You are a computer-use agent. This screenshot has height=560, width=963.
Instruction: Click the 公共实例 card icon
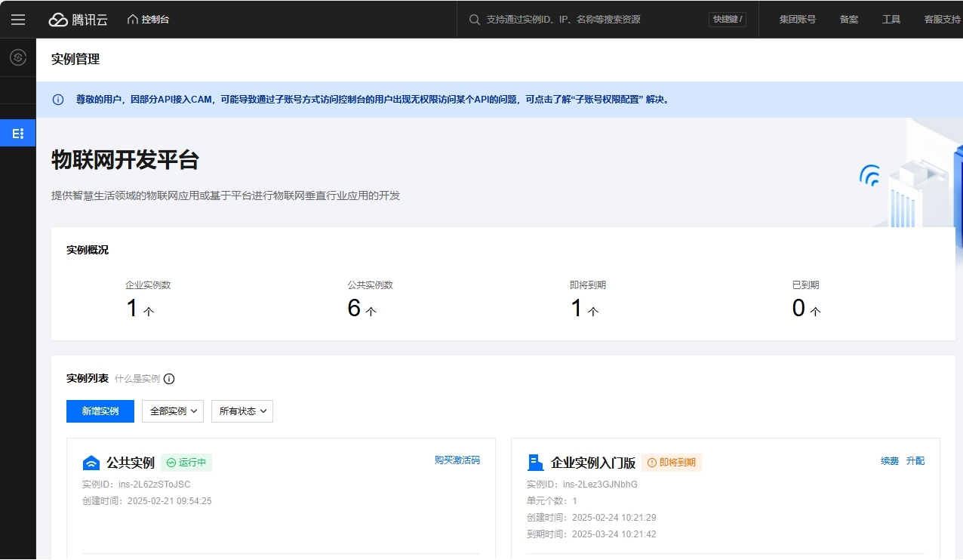pos(91,463)
